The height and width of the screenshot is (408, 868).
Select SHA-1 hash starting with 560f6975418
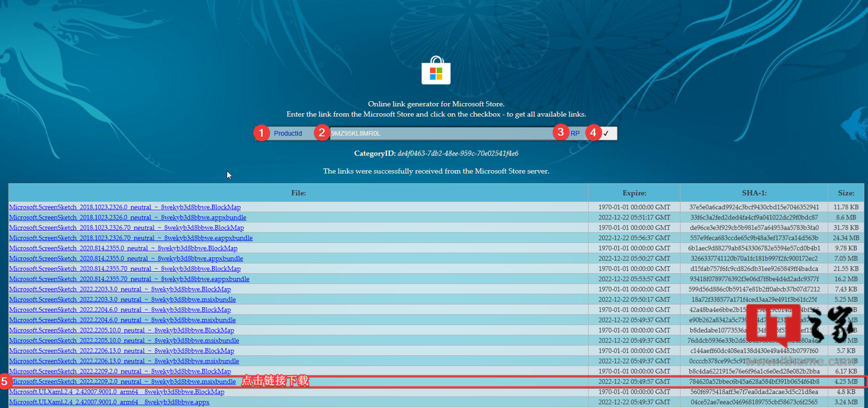tap(754, 392)
